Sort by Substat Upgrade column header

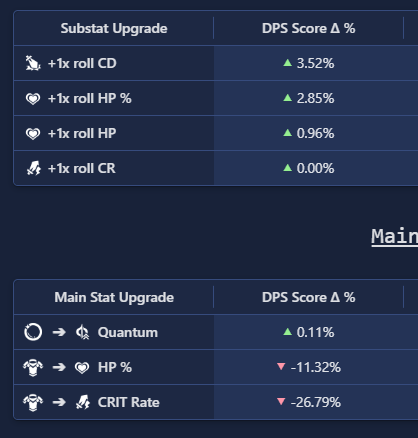click(x=114, y=28)
